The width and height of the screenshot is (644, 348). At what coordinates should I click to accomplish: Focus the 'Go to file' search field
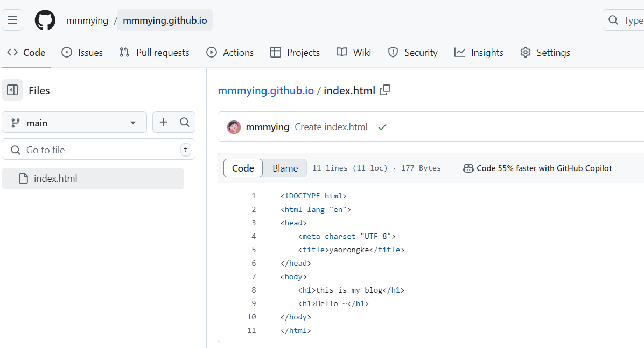tap(99, 150)
